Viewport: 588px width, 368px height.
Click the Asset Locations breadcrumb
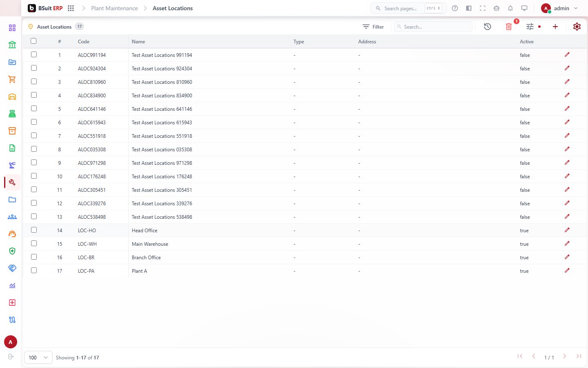coord(173,8)
